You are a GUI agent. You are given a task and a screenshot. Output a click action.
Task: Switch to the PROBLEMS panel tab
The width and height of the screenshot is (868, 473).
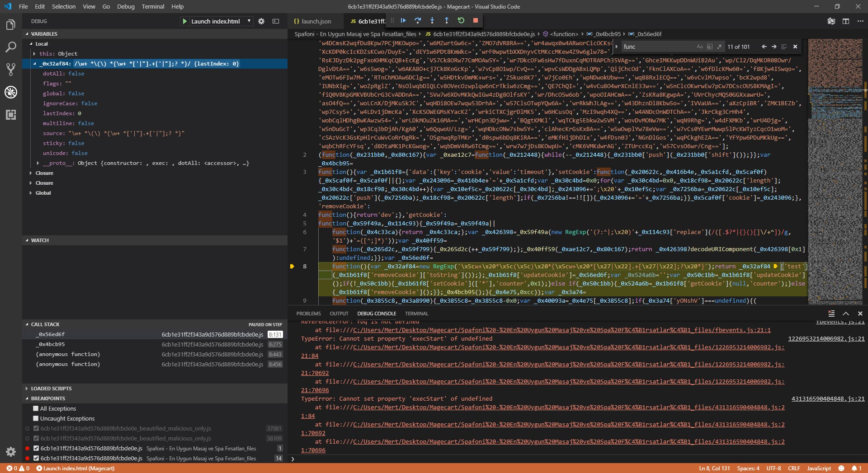pos(309,314)
